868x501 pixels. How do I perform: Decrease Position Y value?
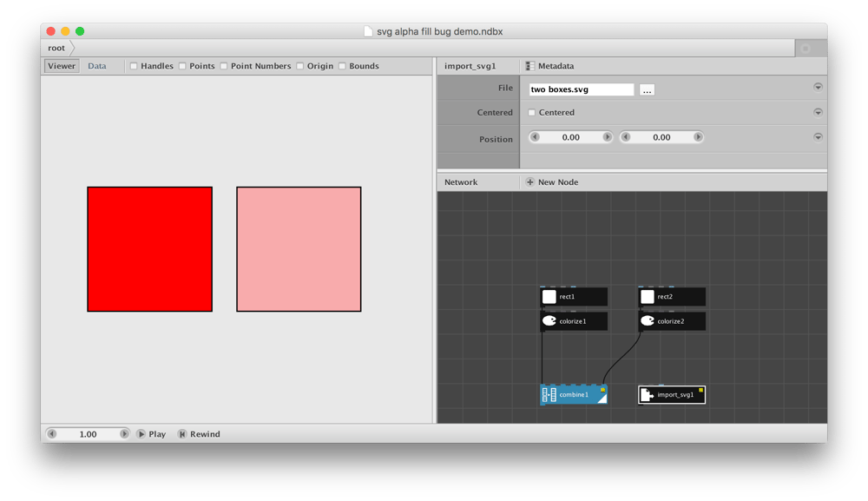(626, 137)
